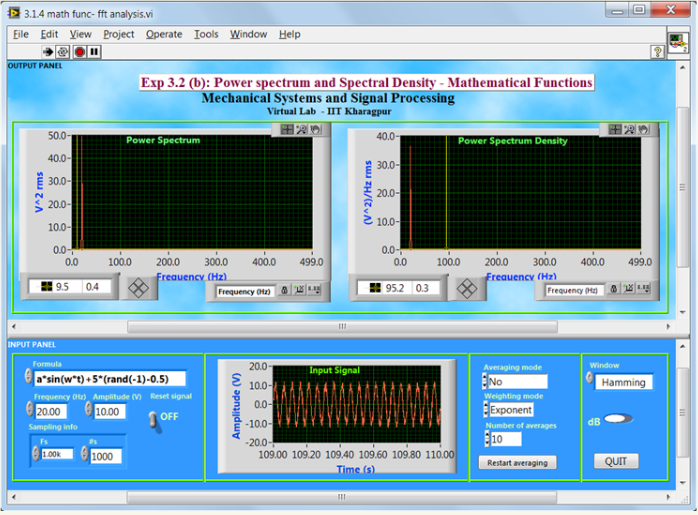Step the Number of averages control

[487, 439]
